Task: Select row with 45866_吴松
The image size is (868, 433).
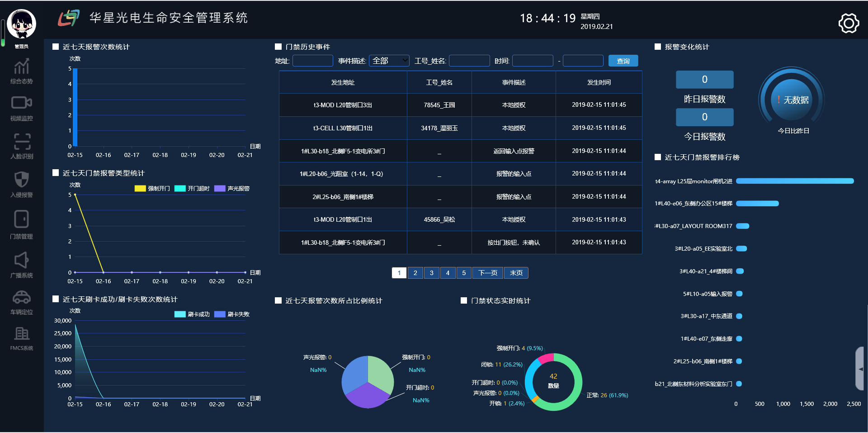Action: [x=461, y=219]
